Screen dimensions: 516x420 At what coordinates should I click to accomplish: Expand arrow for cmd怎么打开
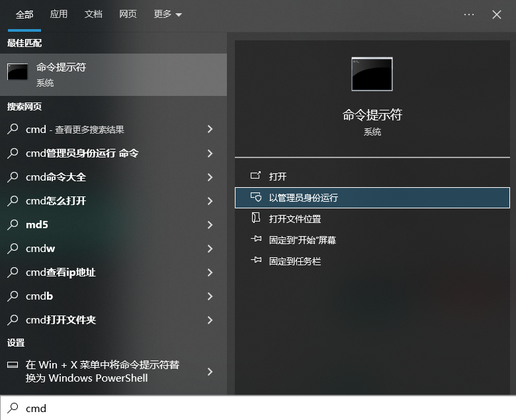click(210, 201)
